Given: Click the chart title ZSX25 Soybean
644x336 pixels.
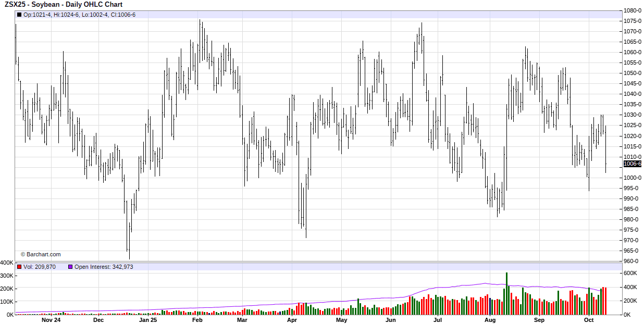Looking at the screenshot, I should pyautogui.click(x=64, y=5).
